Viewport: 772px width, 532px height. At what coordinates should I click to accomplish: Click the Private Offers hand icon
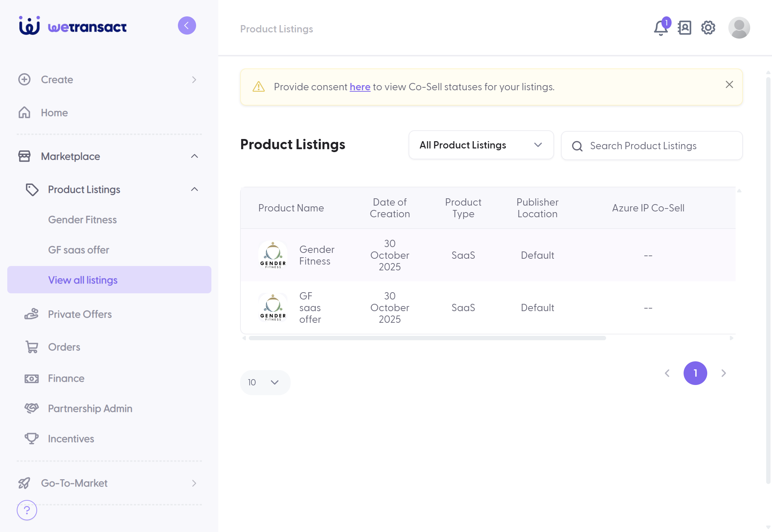click(x=32, y=314)
